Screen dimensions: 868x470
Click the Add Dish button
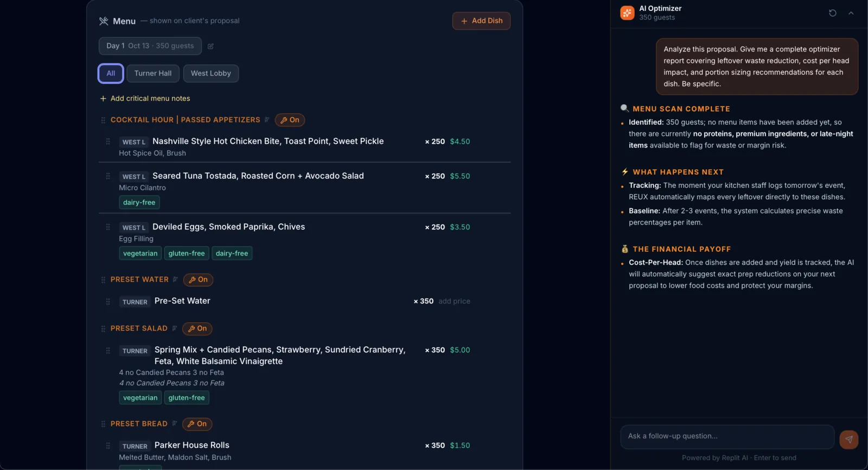(x=481, y=21)
